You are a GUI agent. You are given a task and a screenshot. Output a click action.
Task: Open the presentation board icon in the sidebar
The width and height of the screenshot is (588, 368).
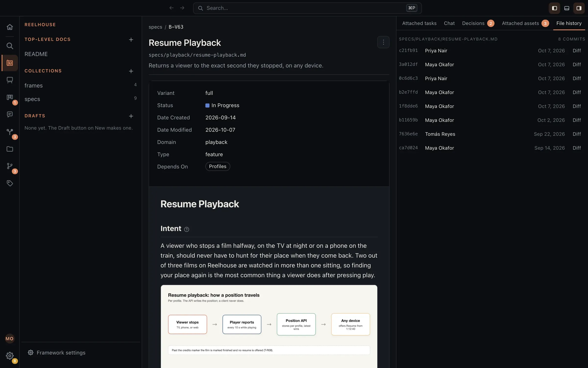(x=10, y=80)
